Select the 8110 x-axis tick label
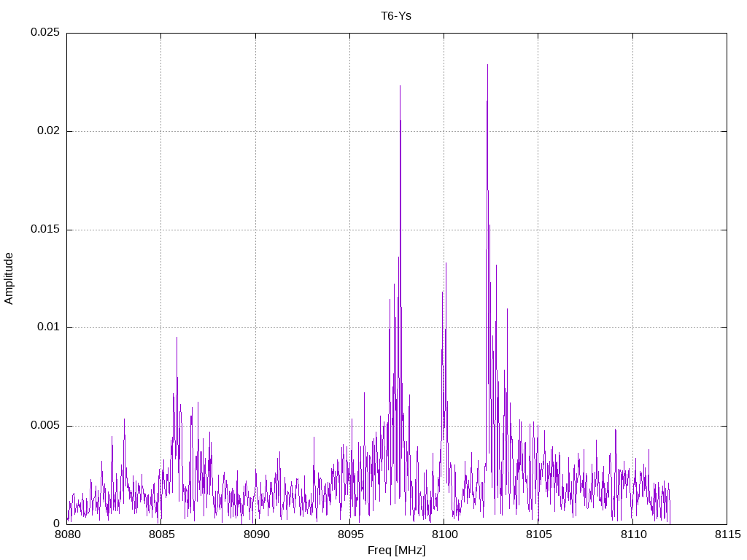 point(632,534)
